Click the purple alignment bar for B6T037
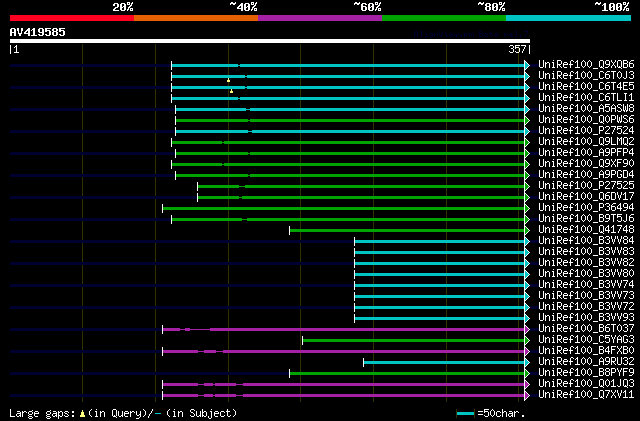 [344, 330]
